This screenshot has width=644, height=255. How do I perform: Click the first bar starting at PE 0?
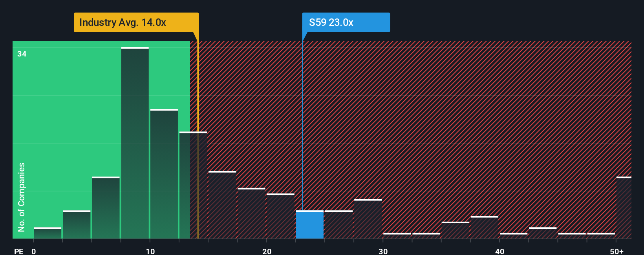(x=48, y=233)
